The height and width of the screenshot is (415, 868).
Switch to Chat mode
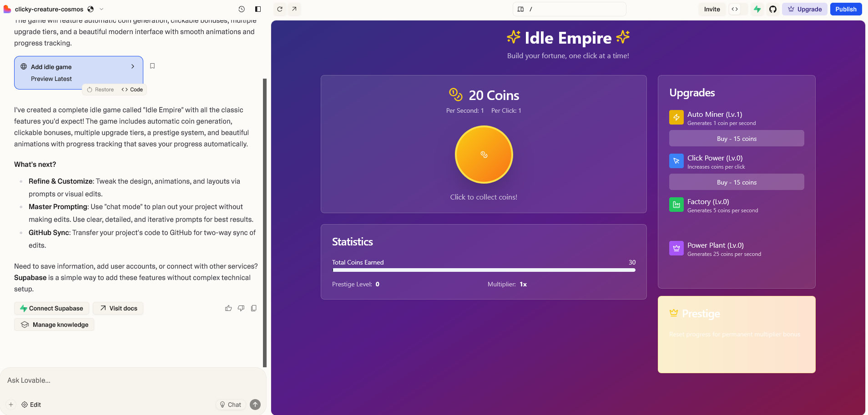click(x=231, y=405)
